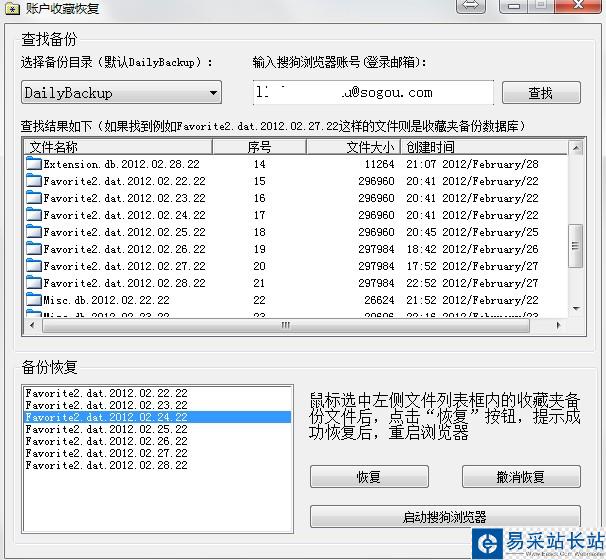
Task: Click the folder icon beside Favorite2.dat.2012.02.24.22 row
Action: (x=34, y=215)
